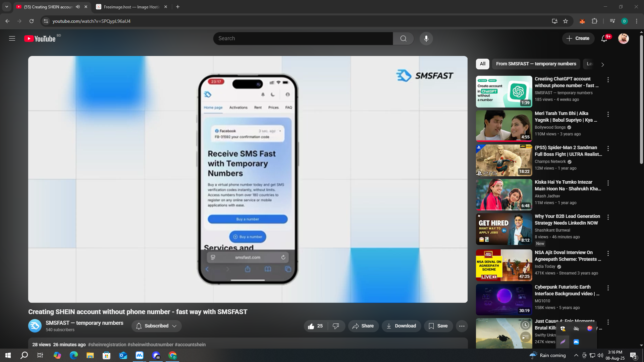Go to YouTube home via logo
644x362 pixels.
(40, 39)
